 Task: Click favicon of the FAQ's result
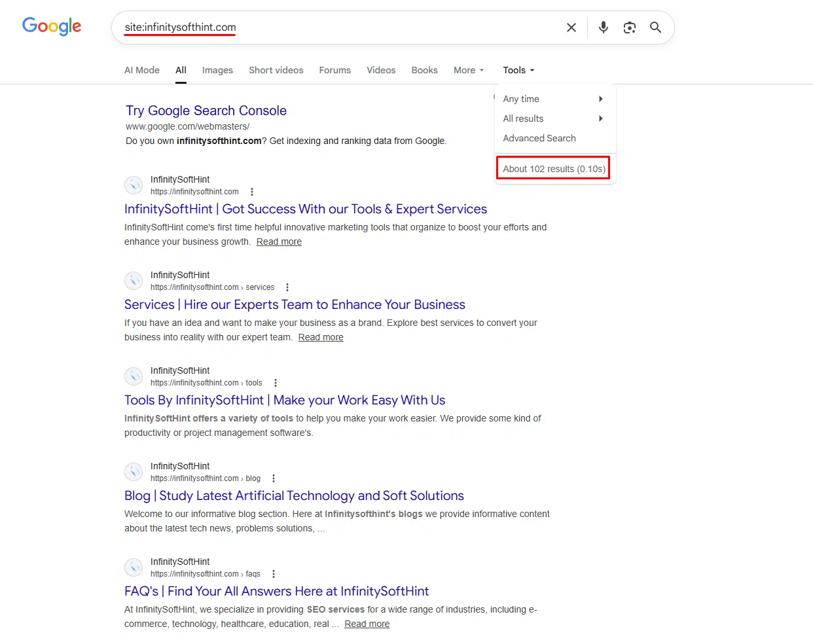point(134,567)
